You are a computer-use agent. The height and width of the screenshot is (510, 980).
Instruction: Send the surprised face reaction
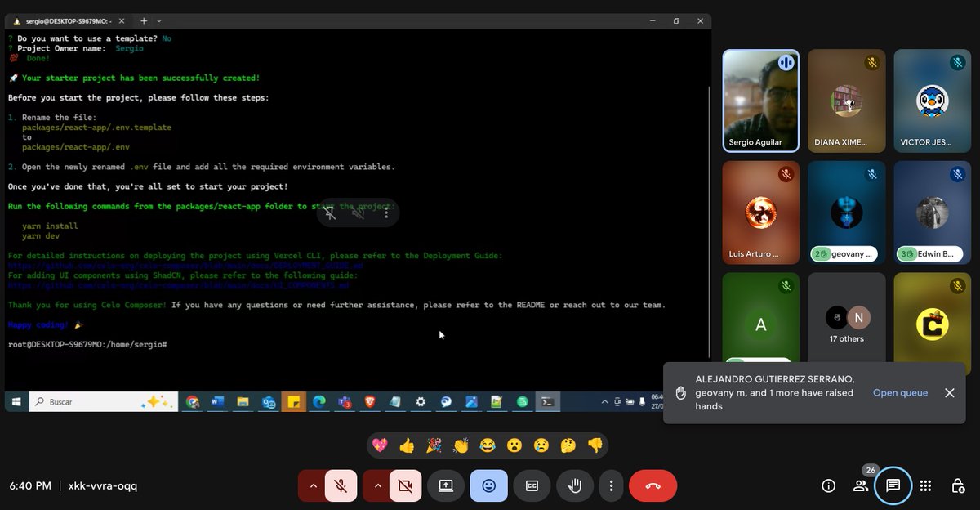[x=514, y=445]
